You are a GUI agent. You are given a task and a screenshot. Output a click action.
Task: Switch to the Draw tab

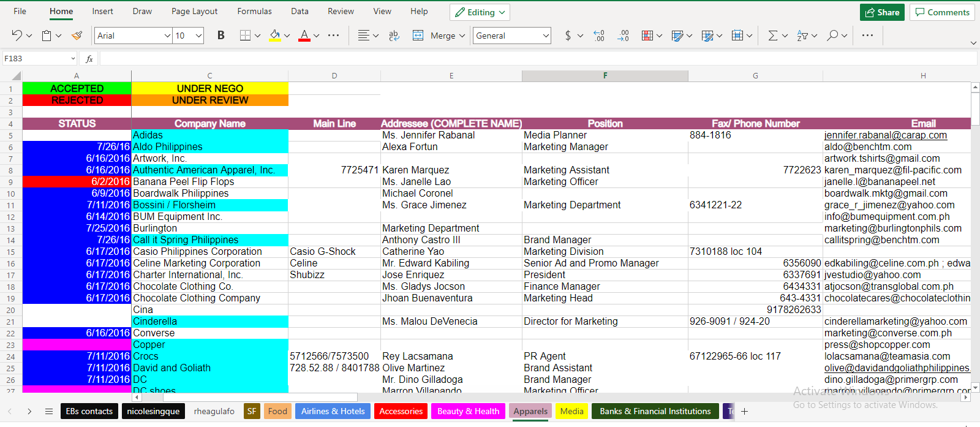click(142, 11)
